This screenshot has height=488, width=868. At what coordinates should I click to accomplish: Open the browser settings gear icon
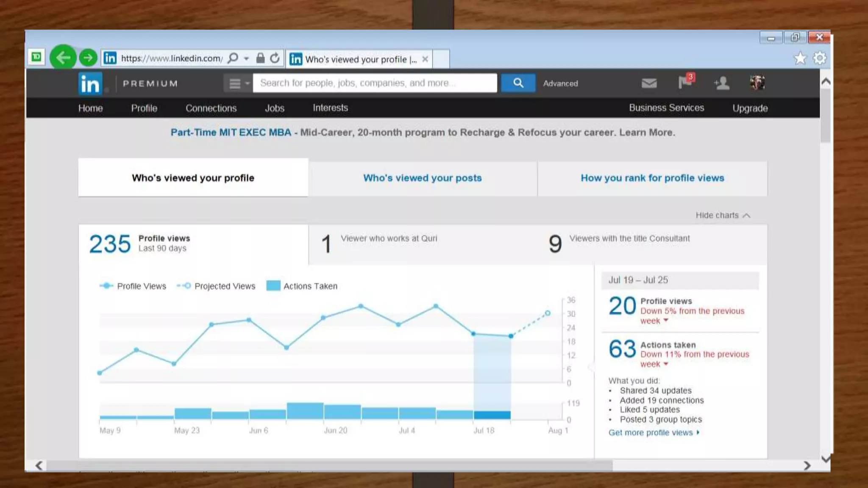820,58
